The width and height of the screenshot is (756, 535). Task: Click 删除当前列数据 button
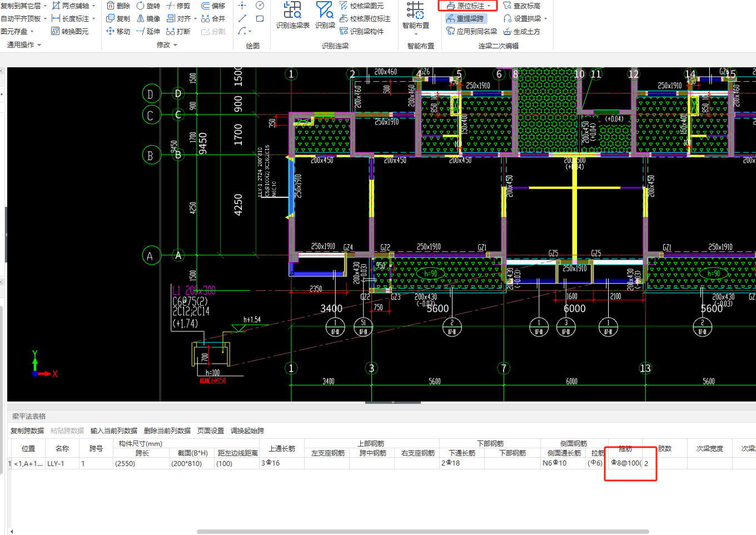167,430
